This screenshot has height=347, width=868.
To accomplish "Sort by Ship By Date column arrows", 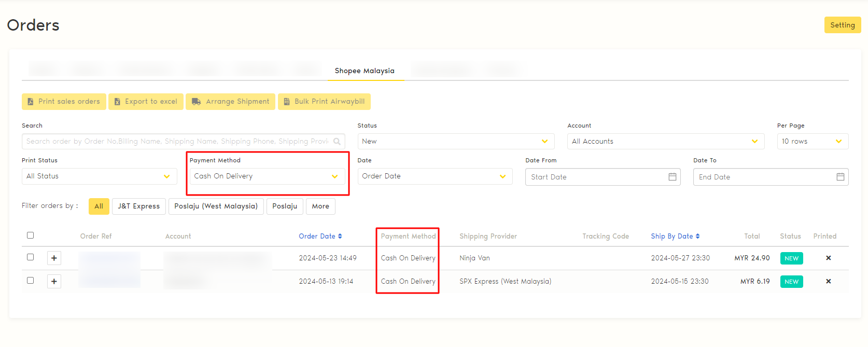I will [x=697, y=236].
